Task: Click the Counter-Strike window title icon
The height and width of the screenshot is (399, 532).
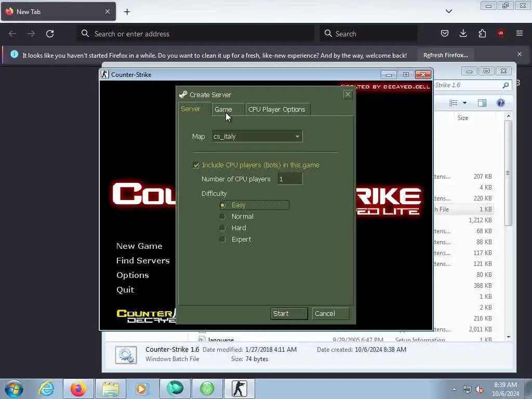Action: click(105, 74)
